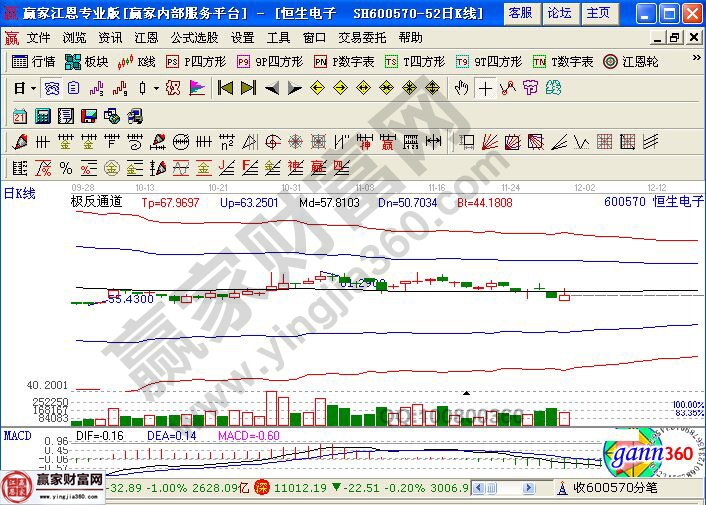Click the 论坛 forum button
706x505 pixels.
click(x=560, y=13)
